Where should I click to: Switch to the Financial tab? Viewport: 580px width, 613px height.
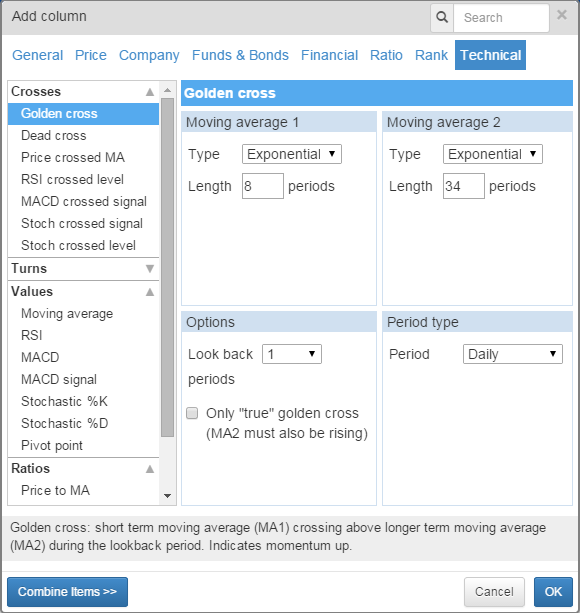pyautogui.click(x=329, y=55)
